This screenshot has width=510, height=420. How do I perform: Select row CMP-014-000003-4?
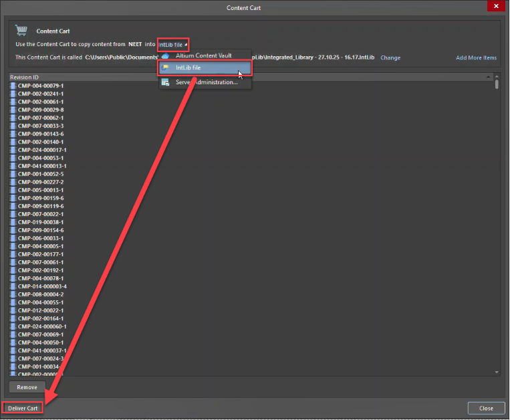tap(252, 286)
